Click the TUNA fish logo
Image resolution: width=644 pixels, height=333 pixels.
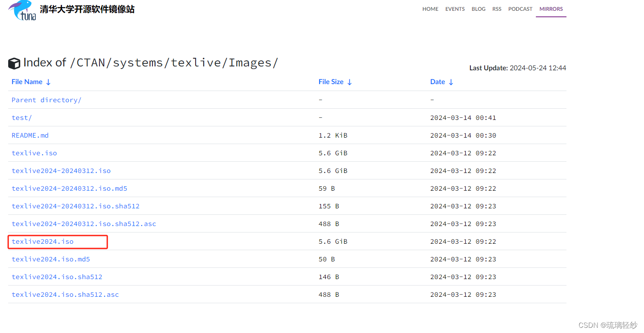pos(22,10)
